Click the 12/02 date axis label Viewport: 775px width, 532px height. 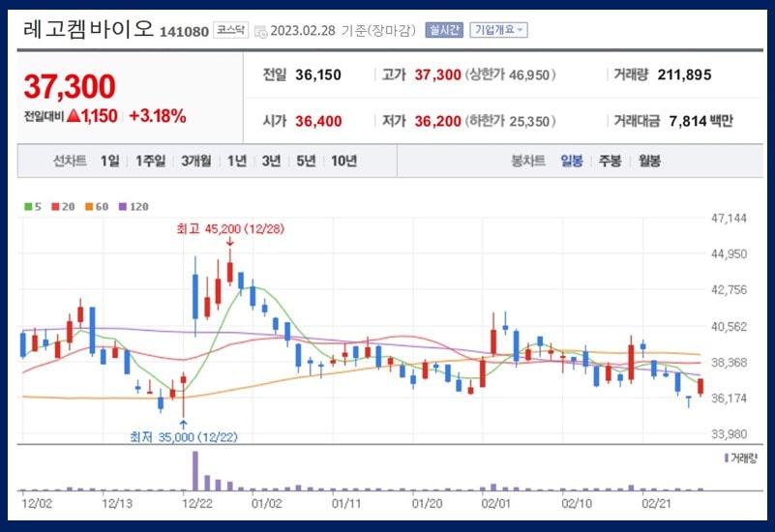(x=37, y=503)
